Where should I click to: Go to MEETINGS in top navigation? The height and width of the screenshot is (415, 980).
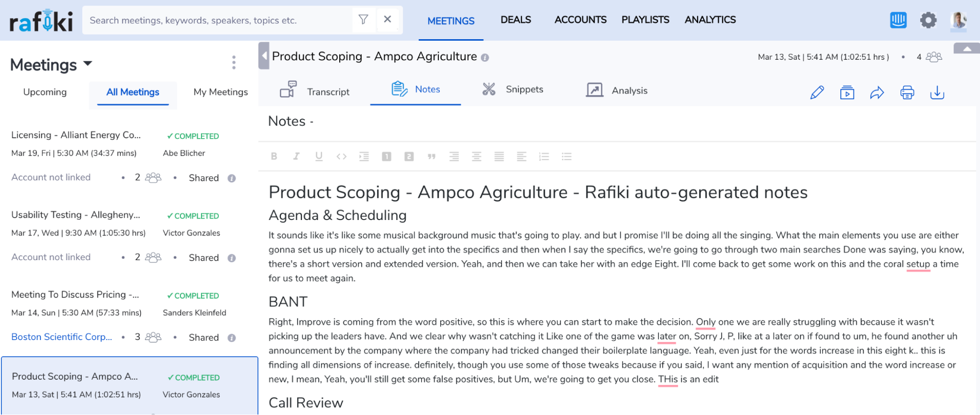pyautogui.click(x=451, y=21)
